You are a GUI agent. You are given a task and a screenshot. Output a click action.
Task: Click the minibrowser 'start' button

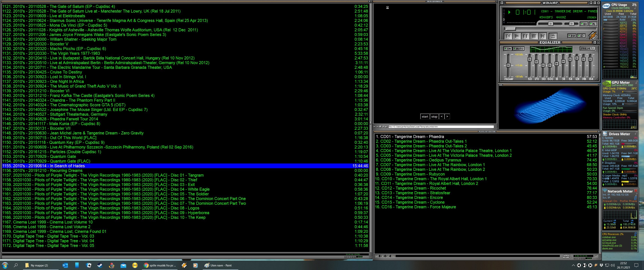click(425, 116)
